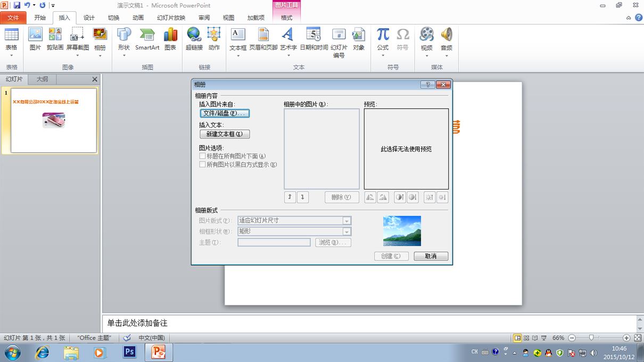Click the zoom in plus icon

[626, 338]
